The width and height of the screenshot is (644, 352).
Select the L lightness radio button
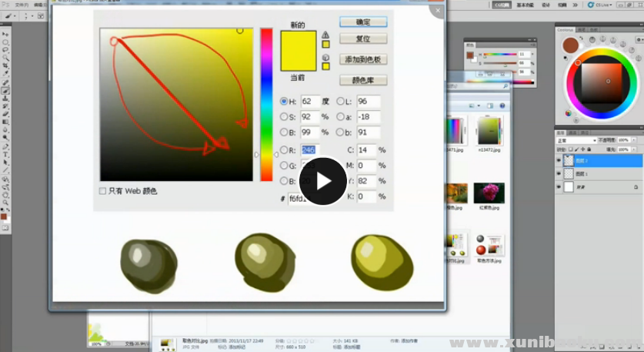tap(341, 101)
